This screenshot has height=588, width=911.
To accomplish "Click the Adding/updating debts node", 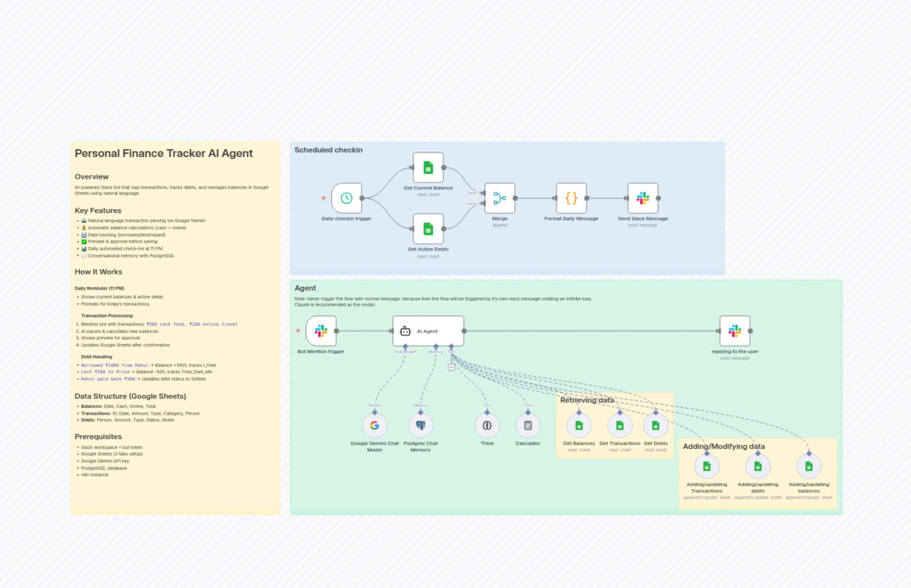I will coord(757,466).
